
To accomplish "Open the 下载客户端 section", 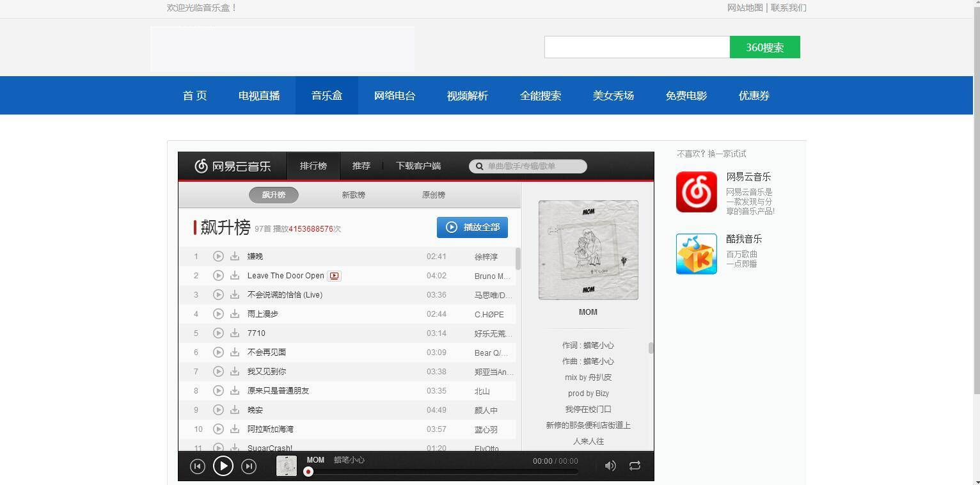I will tap(418, 165).
